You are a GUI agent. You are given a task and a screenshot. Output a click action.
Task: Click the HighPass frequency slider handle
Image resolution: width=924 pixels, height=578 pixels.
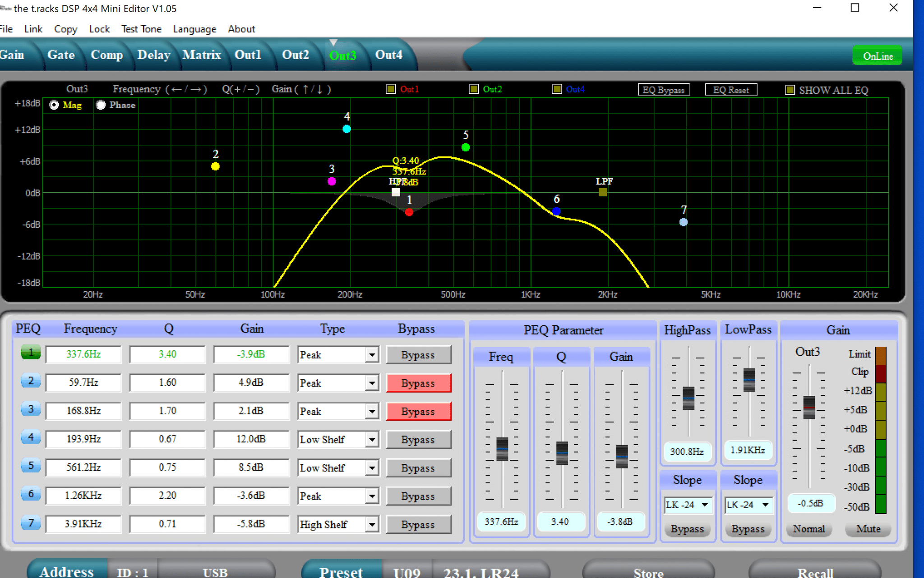(x=688, y=398)
